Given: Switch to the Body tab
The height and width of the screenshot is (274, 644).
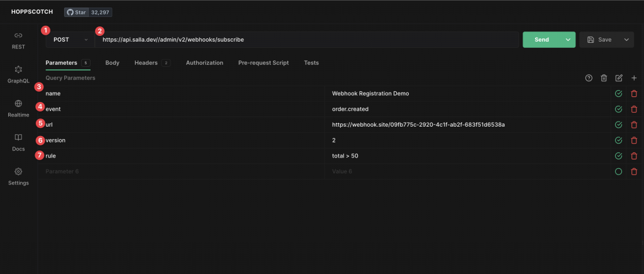Looking at the screenshot, I should (112, 63).
